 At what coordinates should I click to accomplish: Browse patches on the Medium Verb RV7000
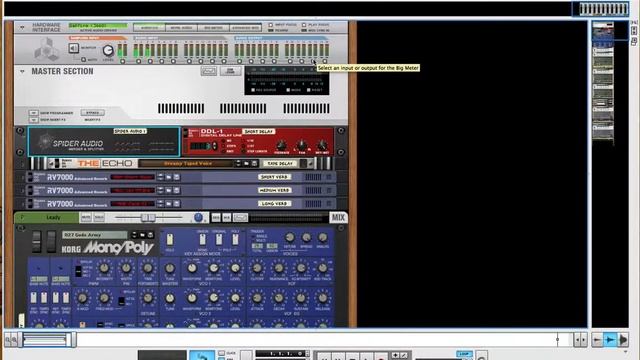pyautogui.click(x=168, y=191)
